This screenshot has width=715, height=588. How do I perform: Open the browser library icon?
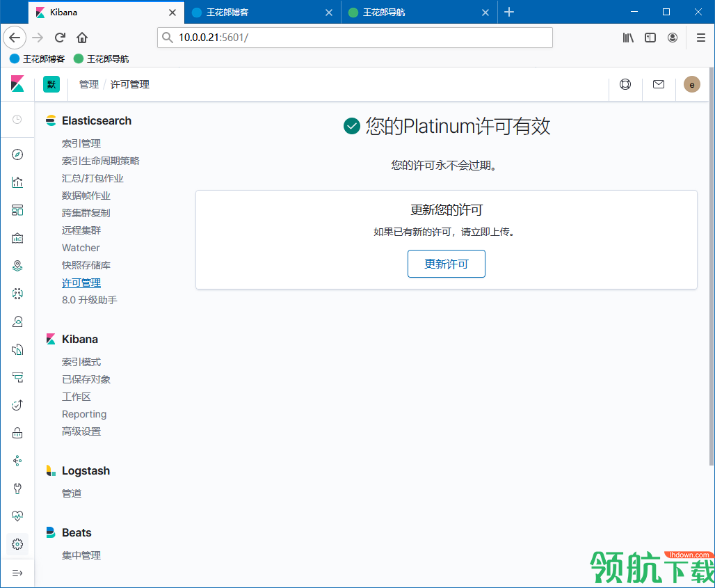pos(628,38)
